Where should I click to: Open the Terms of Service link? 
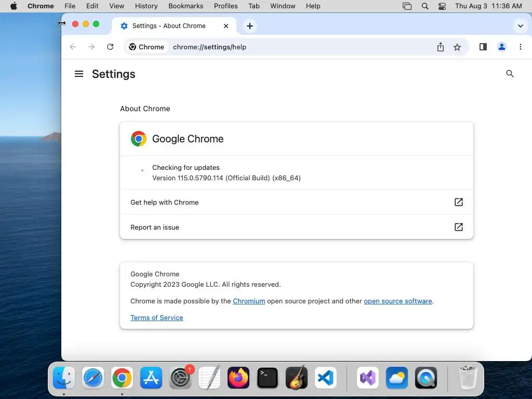pos(157,317)
